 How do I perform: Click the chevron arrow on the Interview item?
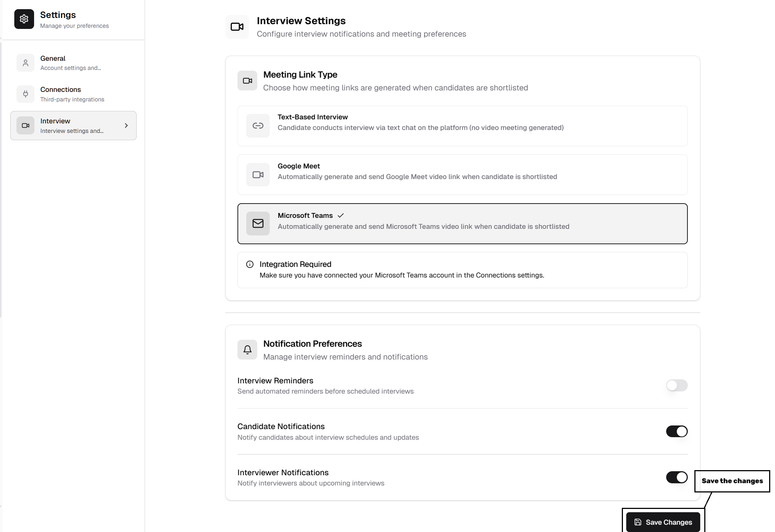click(126, 126)
